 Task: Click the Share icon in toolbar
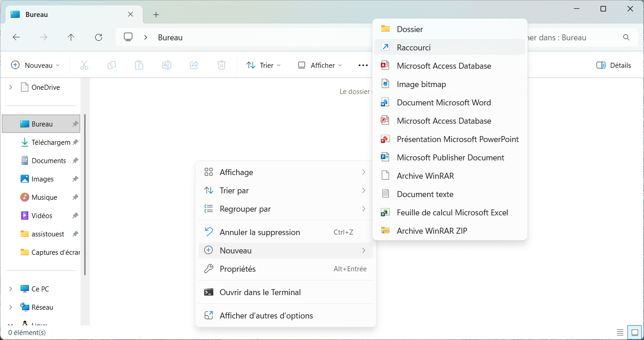pos(194,66)
